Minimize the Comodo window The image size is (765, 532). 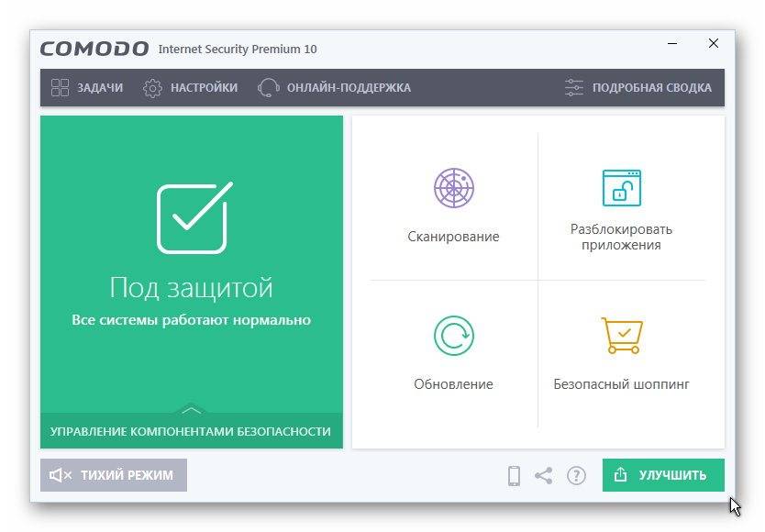(x=672, y=43)
